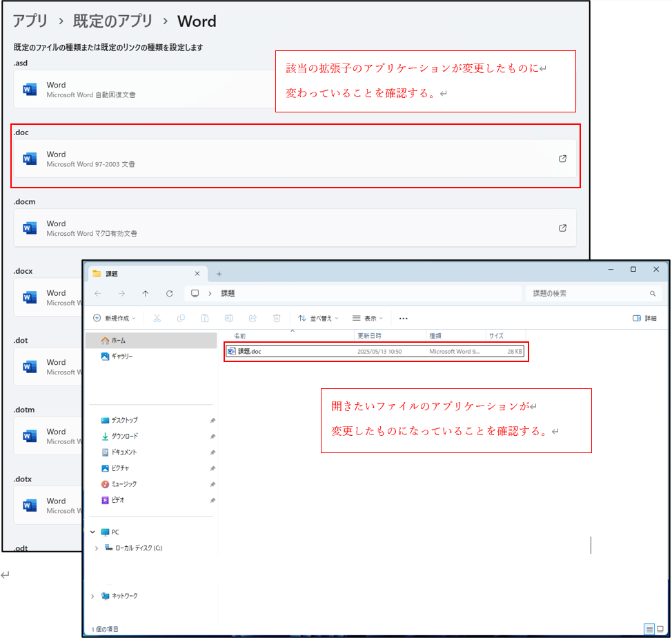Click the Rename icon in Explorer toolbar

click(229, 318)
